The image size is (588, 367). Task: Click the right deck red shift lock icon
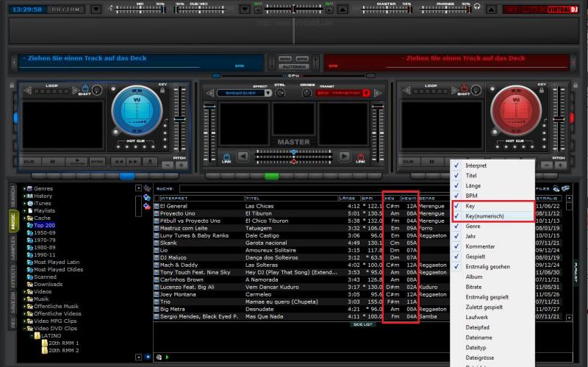tap(465, 88)
